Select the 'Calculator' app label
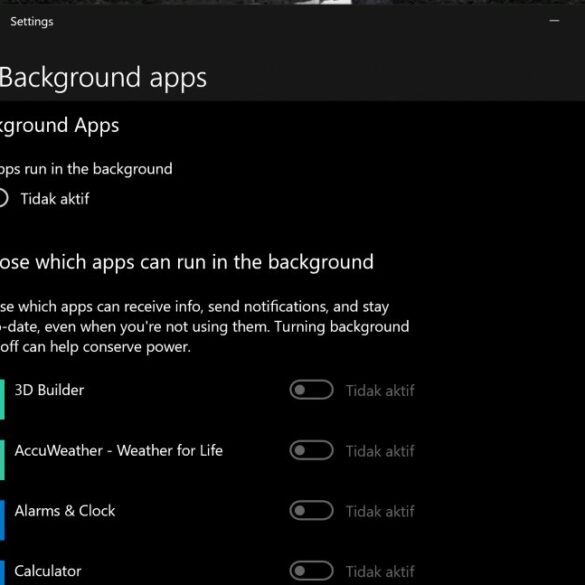The height and width of the screenshot is (585, 585). (x=48, y=571)
